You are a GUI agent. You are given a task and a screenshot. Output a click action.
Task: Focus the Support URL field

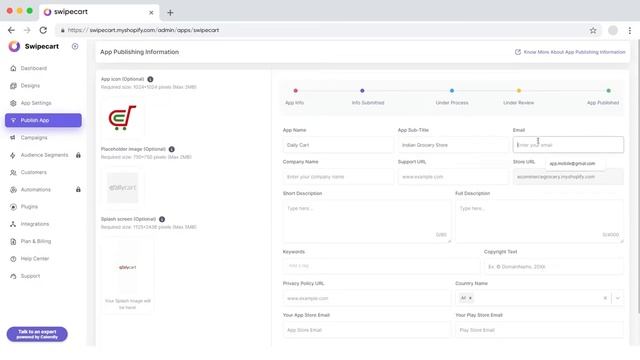[x=453, y=177]
